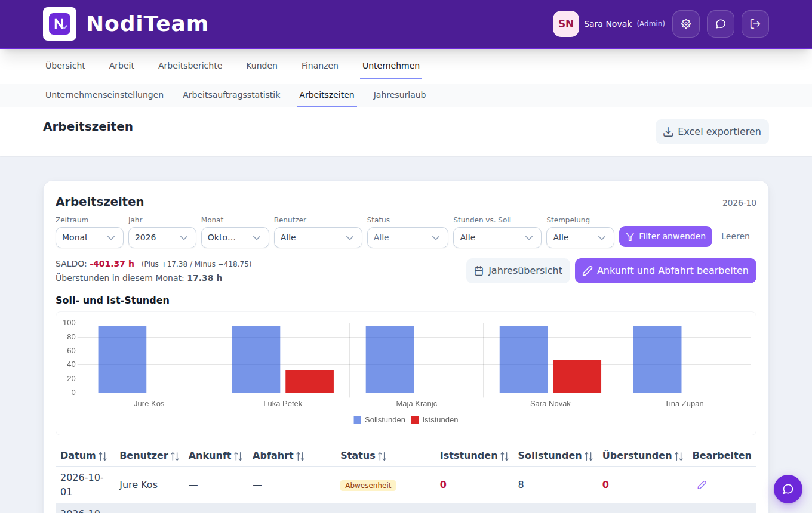812x513 pixels.
Task: Click the SN user avatar
Action: click(x=566, y=24)
